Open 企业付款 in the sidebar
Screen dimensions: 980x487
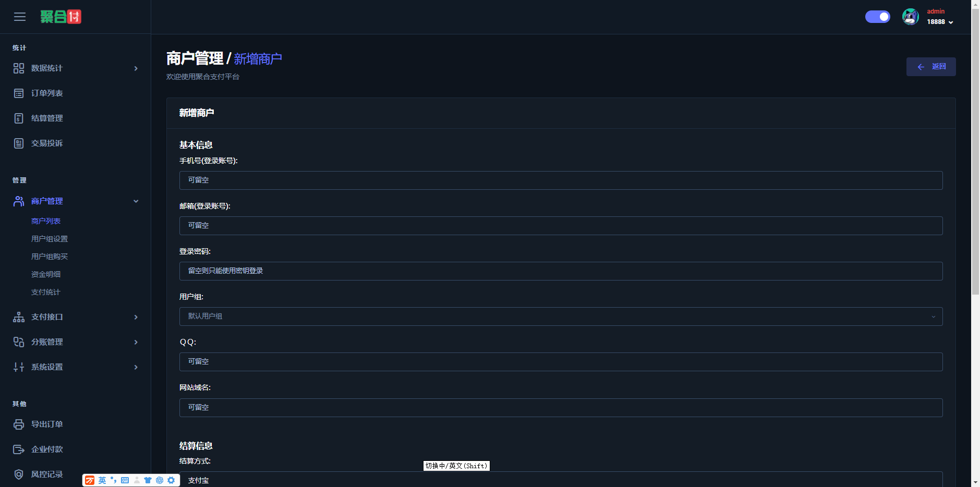click(x=47, y=449)
